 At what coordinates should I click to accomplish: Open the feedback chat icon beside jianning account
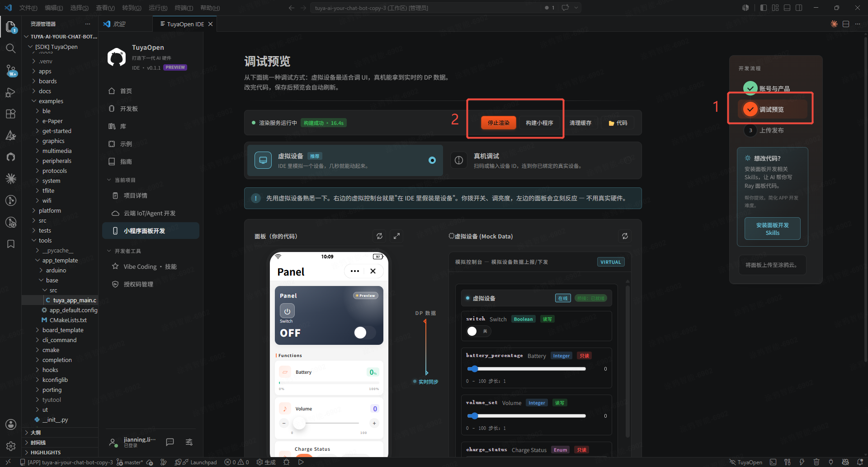[x=170, y=442]
